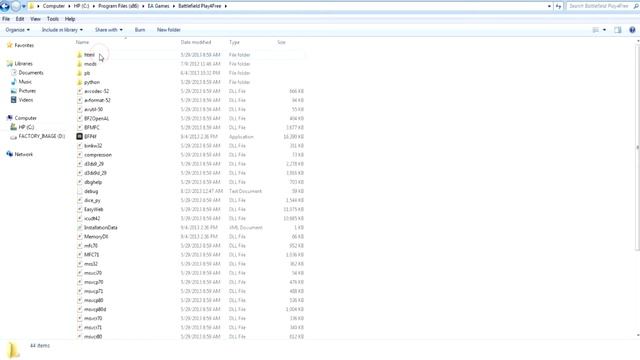Select the msvcp80d file name
Viewport: 640px width, 360px height.
(95, 309)
